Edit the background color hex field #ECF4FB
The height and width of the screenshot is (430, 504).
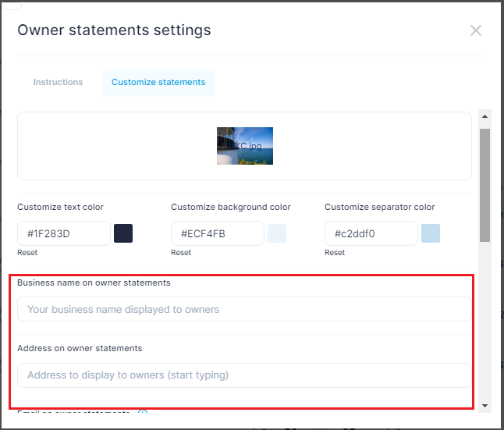point(218,233)
